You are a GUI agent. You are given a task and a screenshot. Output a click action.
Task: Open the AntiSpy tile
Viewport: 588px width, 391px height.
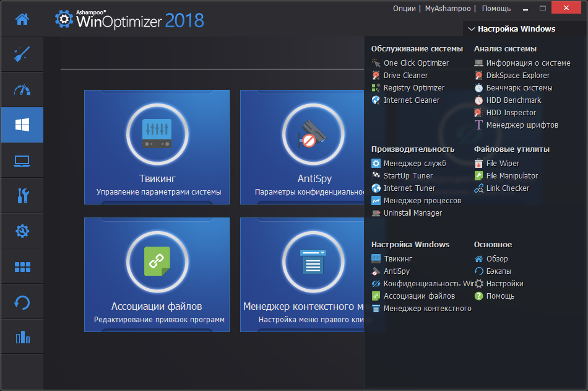302,147
